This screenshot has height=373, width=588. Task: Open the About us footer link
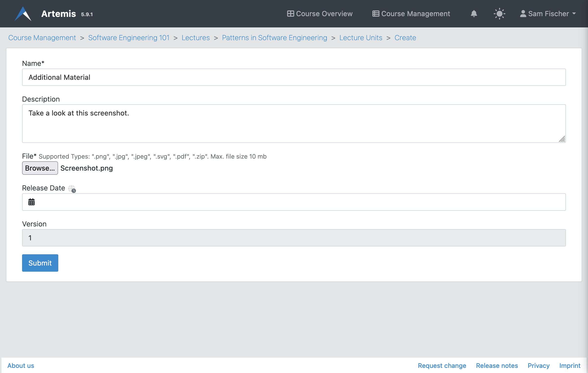coord(21,366)
